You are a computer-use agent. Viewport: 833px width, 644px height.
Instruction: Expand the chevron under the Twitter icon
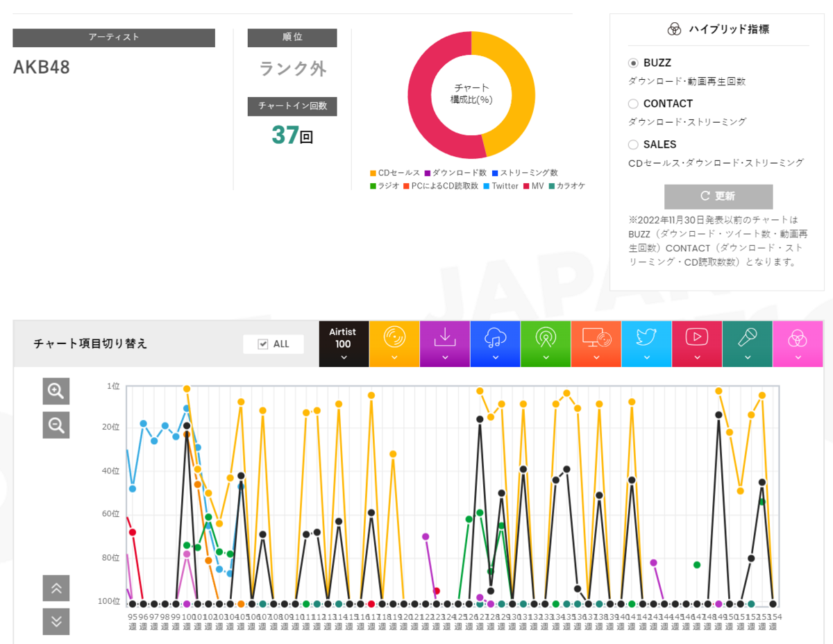pos(646,358)
